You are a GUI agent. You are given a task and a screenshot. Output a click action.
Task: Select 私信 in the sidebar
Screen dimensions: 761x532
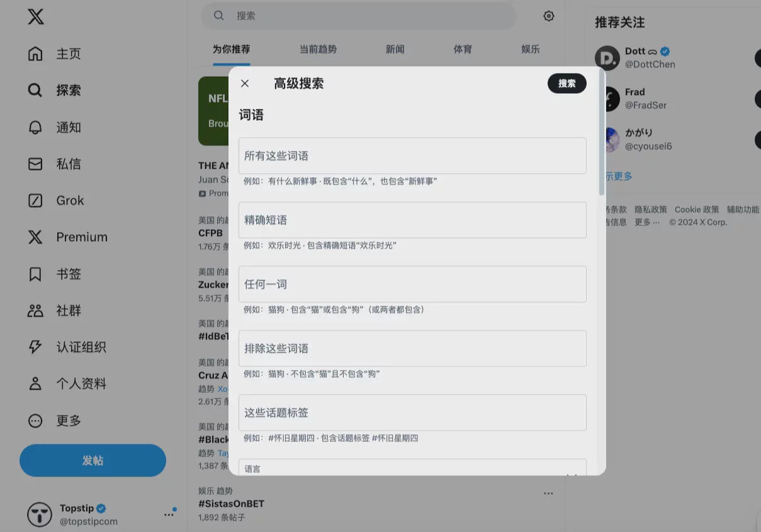pyautogui.click(x=69, y=164)
